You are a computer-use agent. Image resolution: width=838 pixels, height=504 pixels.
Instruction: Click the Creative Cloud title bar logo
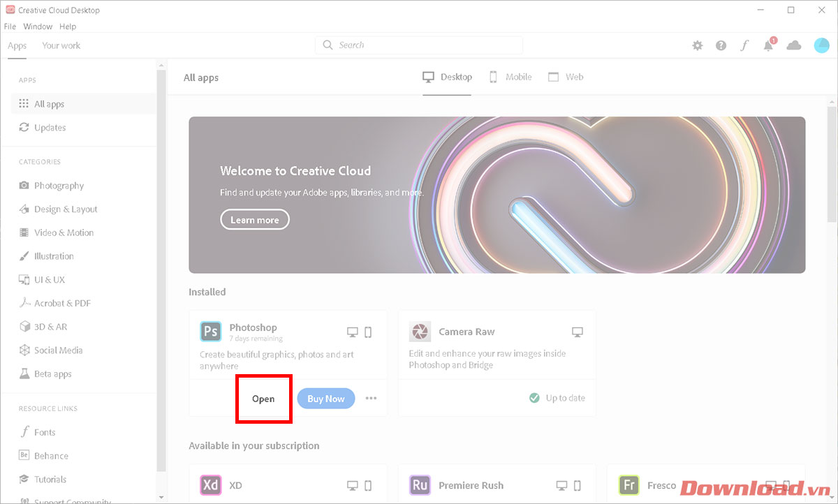coord(10,10)
